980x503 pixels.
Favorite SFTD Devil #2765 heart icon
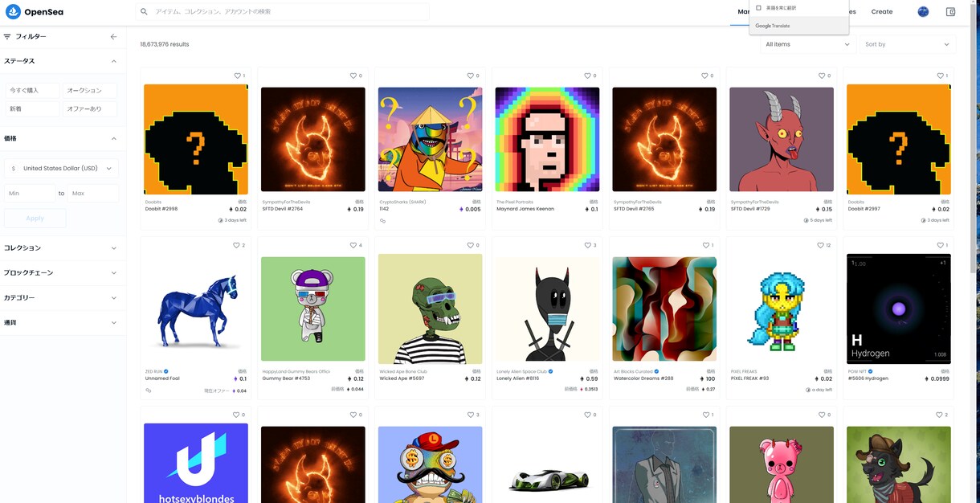[704, 76]
